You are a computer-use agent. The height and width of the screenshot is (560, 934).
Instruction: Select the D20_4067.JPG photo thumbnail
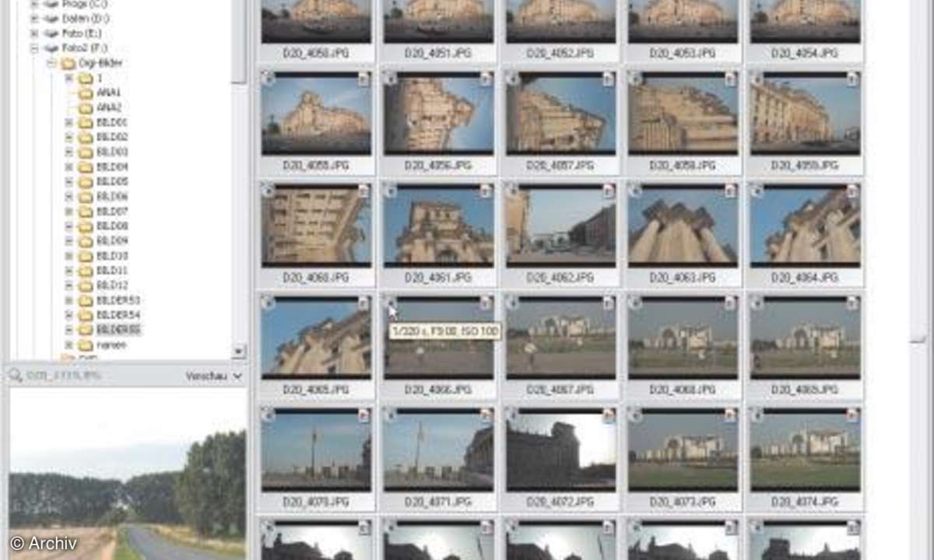[x=560, y=338]
